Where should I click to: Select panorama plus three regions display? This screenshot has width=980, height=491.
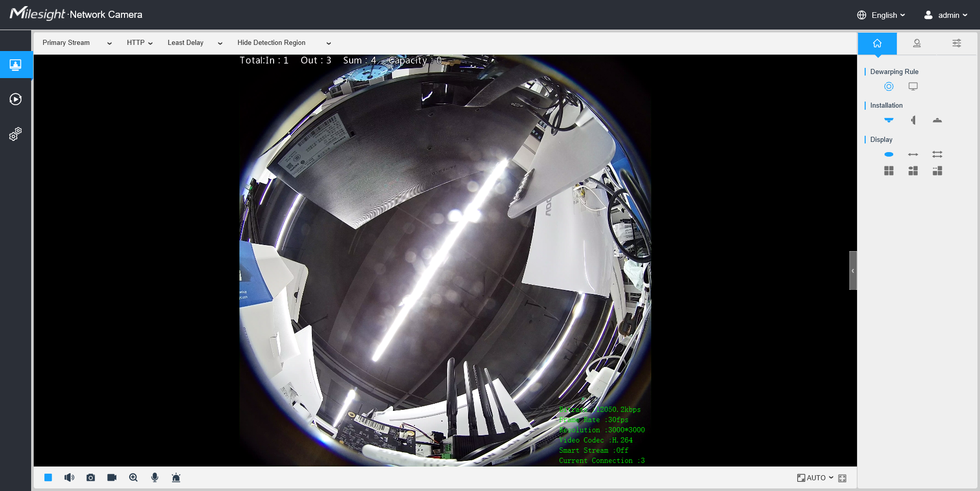click(x=937, y=170)
